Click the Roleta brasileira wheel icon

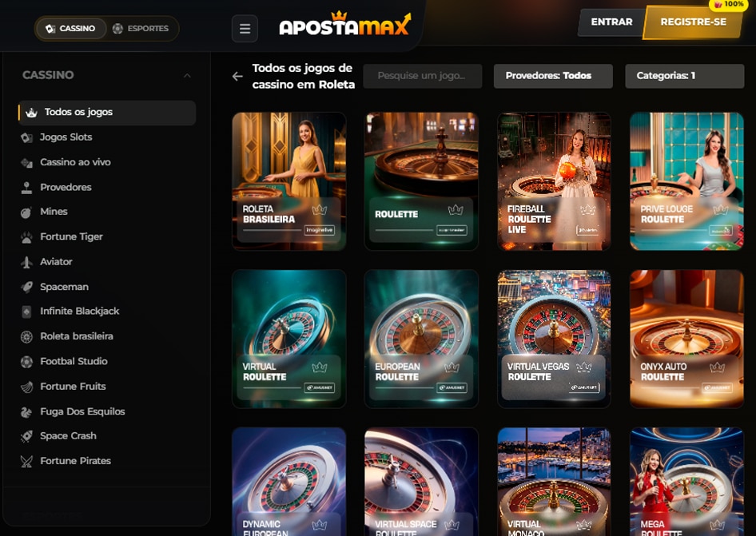tap(26, 336)
